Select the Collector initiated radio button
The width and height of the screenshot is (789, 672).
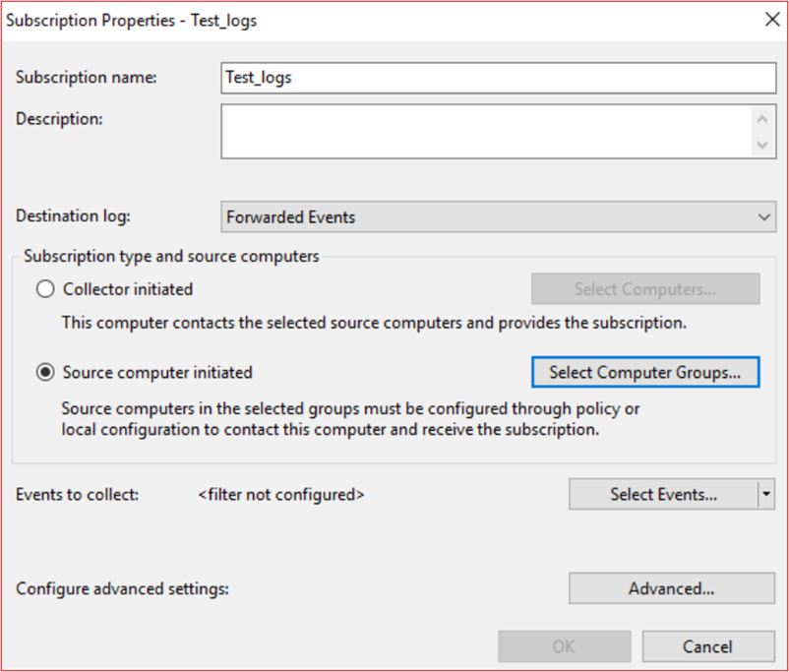(45, 289)
